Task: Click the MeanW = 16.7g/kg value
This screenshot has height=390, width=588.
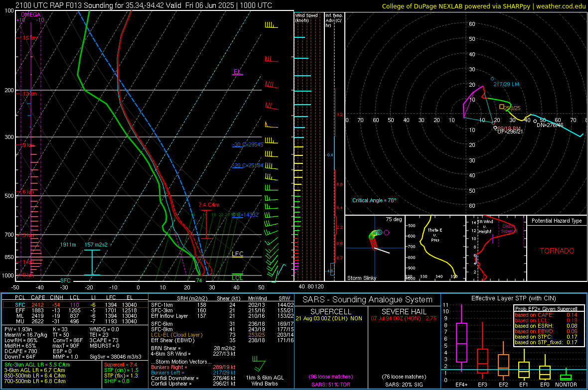Action: [26, 335]
